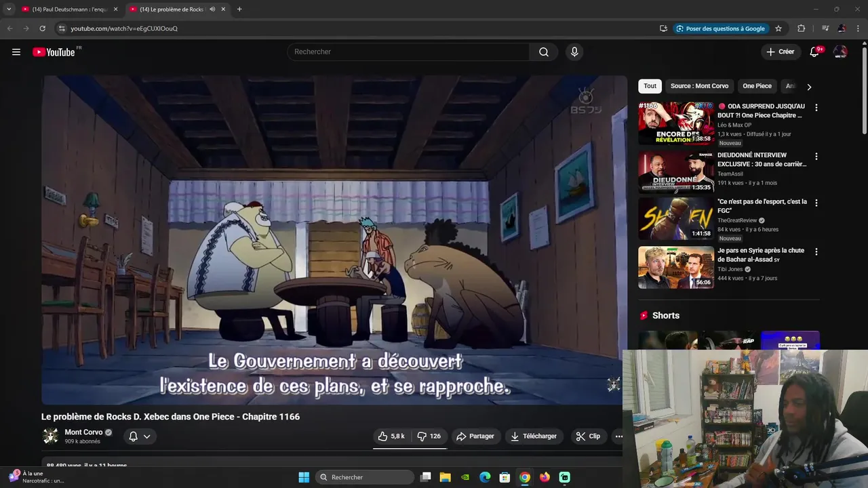Open Mont Corvo channel avatar
Screen dimensions: 868x488
tap(51, 436)
